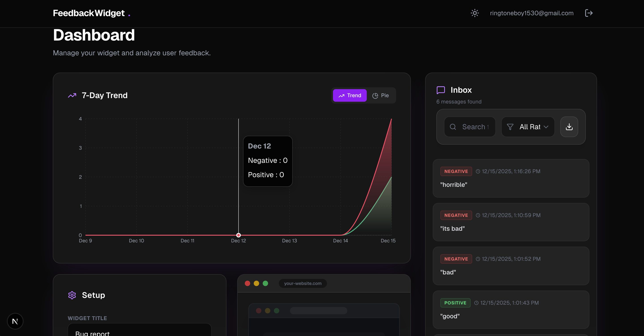This screenshot has width=644, height=336.
Task: Log out using the sign-out icon
Action: (x=589, y=13)
